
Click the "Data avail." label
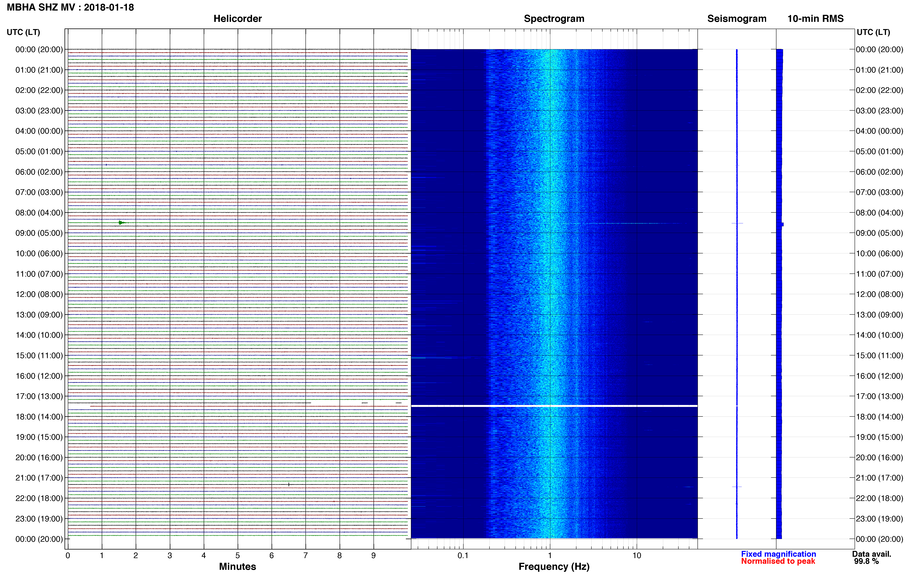tap(872, 554)
